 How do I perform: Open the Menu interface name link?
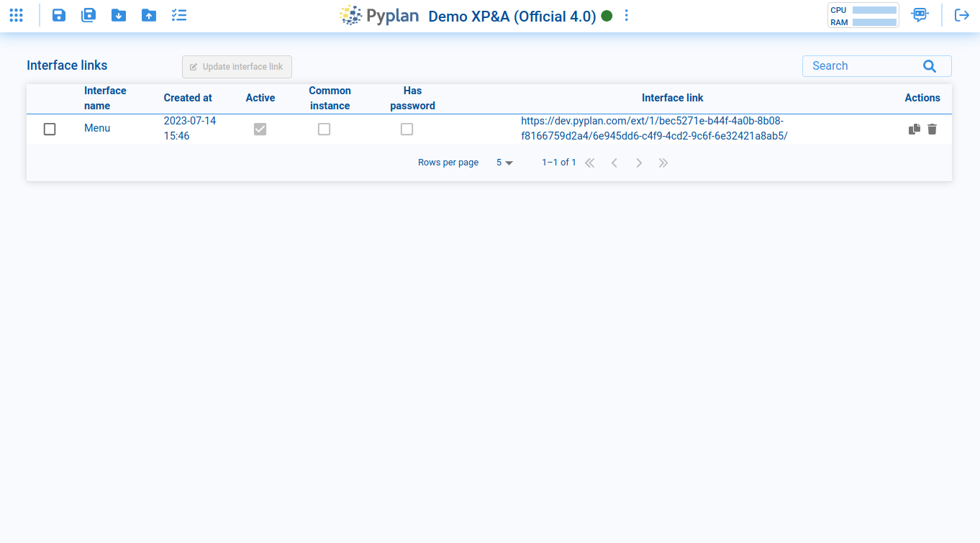point(97,127)
